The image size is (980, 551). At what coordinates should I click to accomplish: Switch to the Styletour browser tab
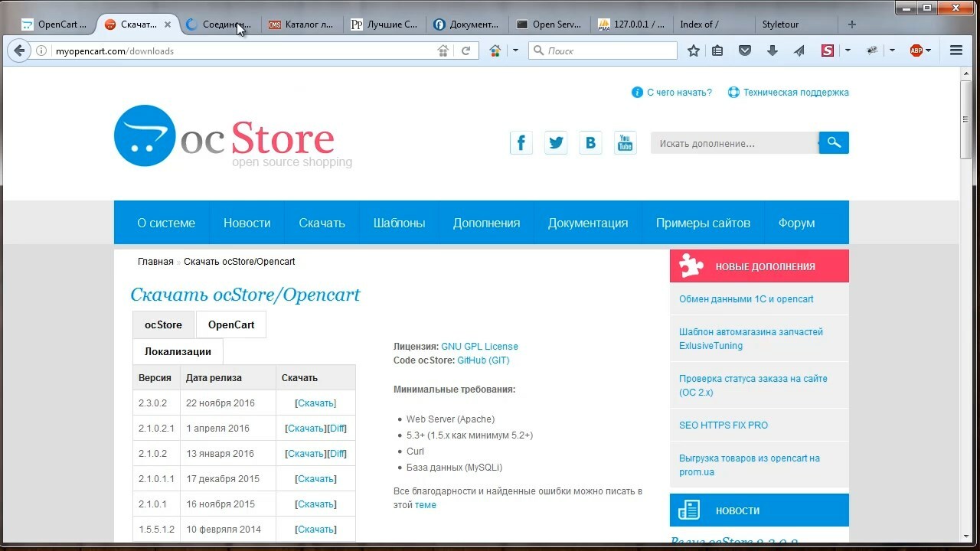[796, 24]
